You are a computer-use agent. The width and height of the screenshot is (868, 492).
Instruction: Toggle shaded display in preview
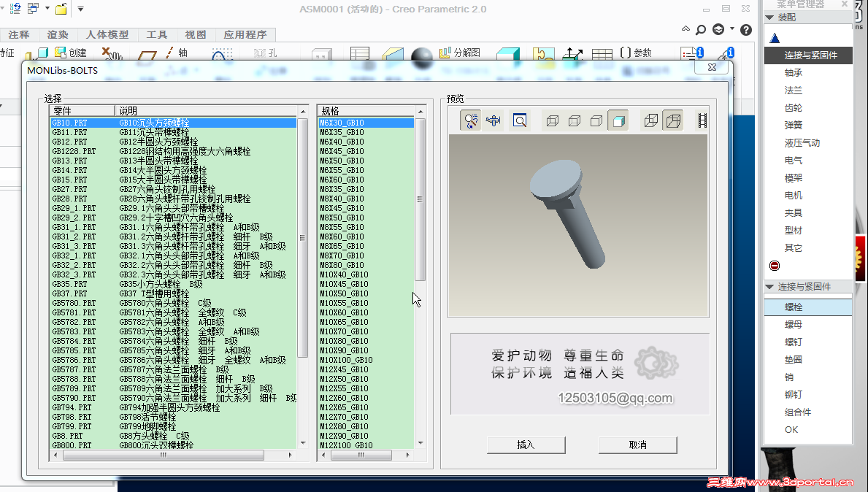618,120
